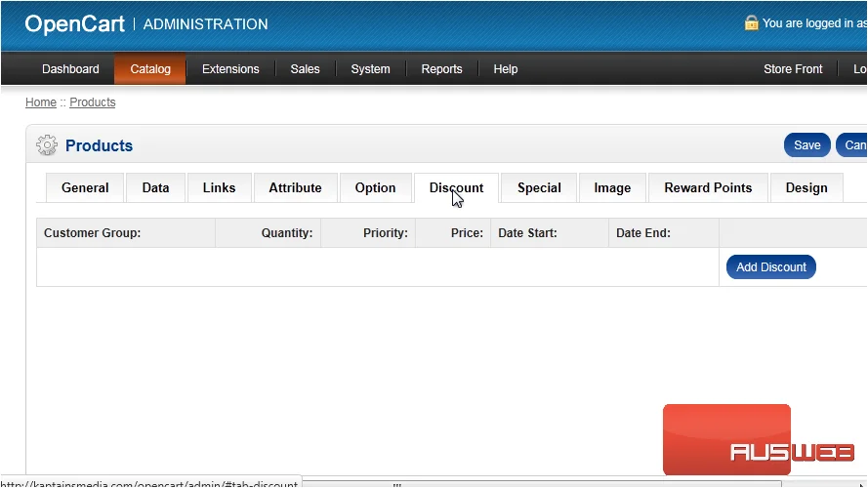Open the Reports menu
Screen dimensions: 868x488
(441, 69)
